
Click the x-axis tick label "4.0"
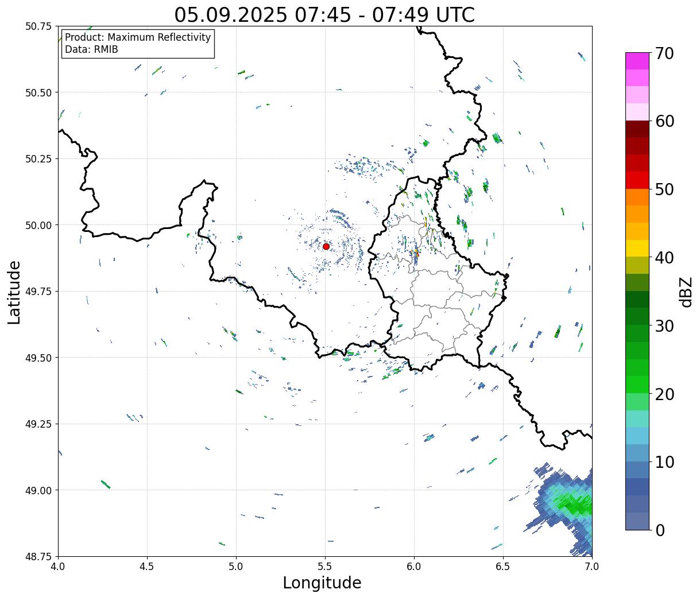(x=58, y=566)
